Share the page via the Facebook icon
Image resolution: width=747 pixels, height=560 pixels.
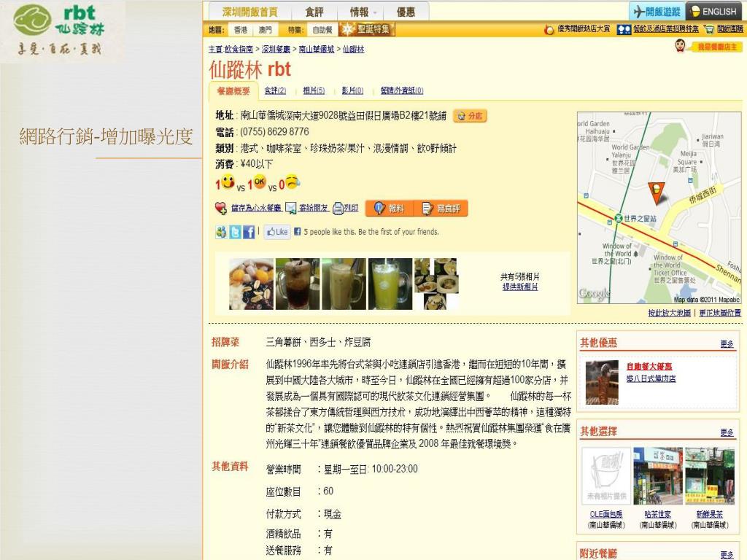click(249, 232)
